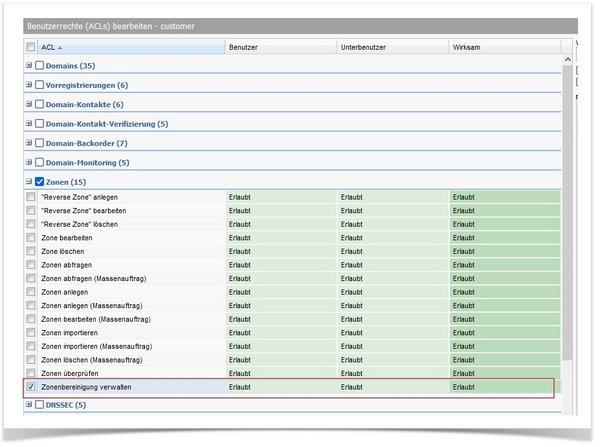Expand the Domain-Kontakte (6) group
Screen dimensions: 600x447
coord(29,104)
